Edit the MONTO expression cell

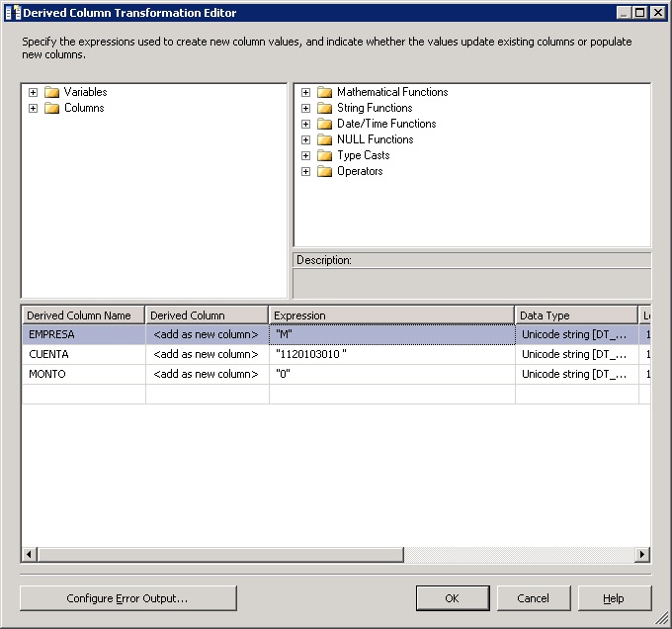(390, 374)
